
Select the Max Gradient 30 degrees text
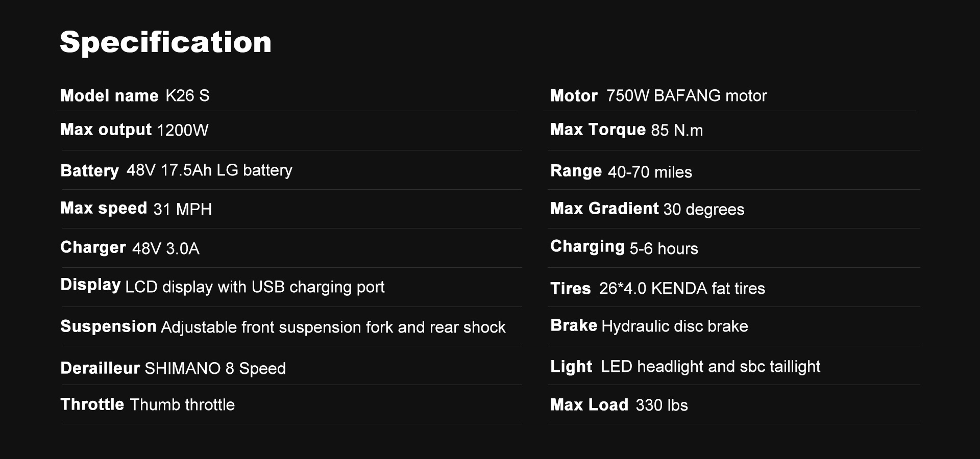click(x=647, y=209)
